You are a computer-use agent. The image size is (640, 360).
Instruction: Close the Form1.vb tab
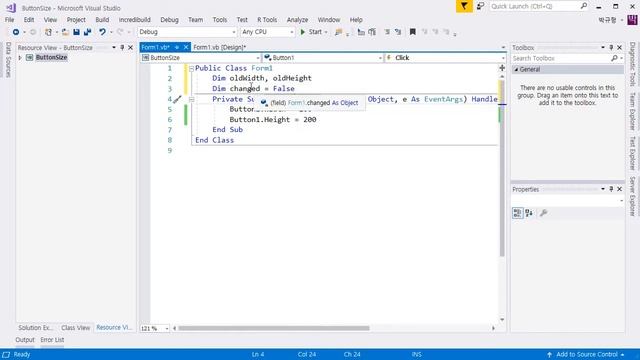(186, 47)
